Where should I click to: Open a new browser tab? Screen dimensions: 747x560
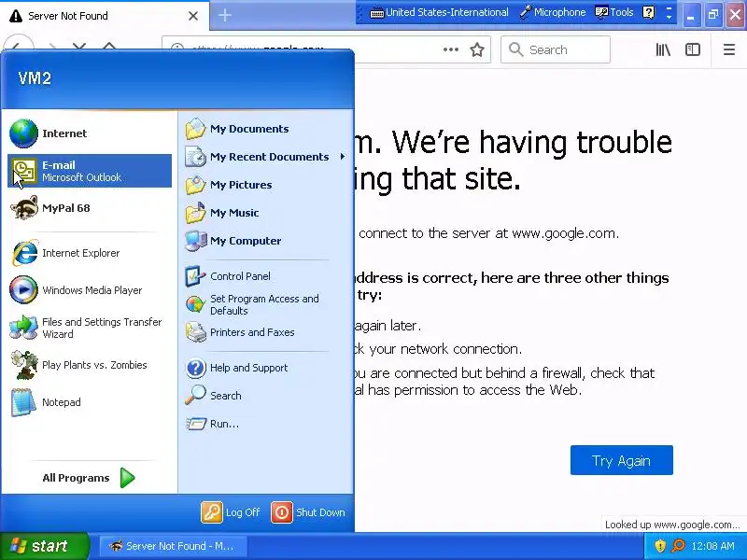click(225, 15)
